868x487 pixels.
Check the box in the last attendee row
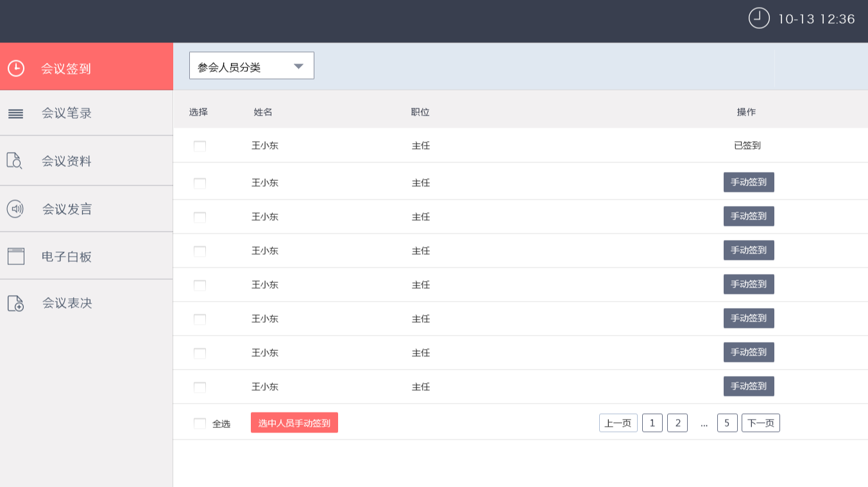pyautogui.click(x=200, y=387)
